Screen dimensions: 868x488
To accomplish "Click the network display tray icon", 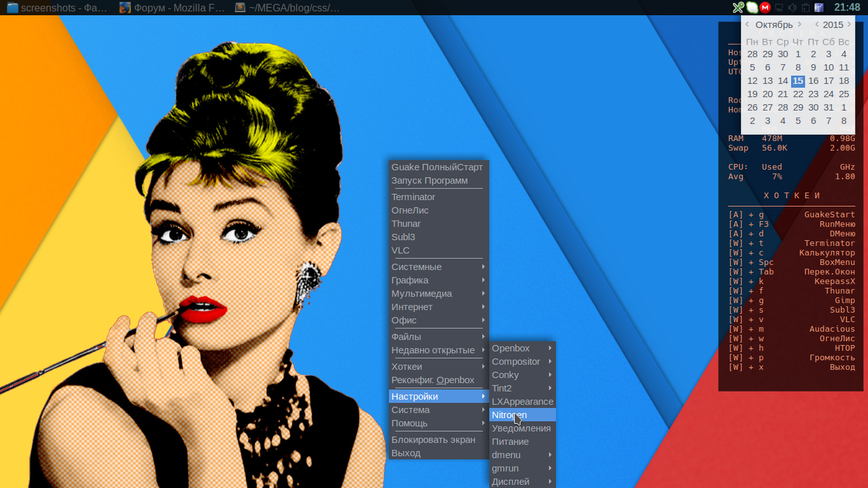I will (779, 8).
